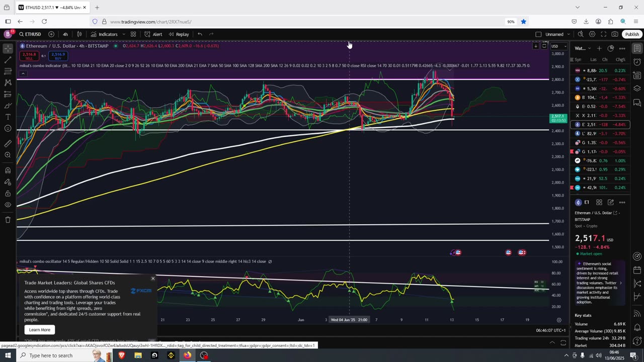
Task: Open the forecasting and measurement tools
Action: [8, 94]
